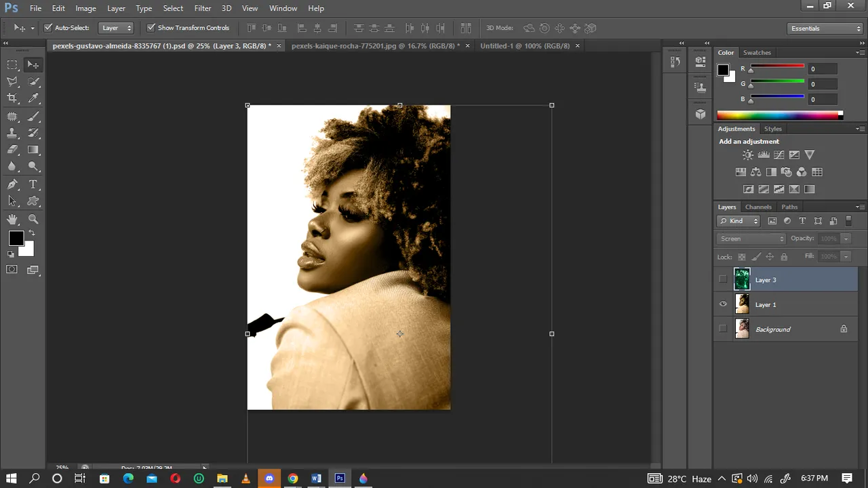Image resolution: width=868 pixels, height=488 pixels.
Task: Open the Layers panel flyout menu
Action: (860, 207)
